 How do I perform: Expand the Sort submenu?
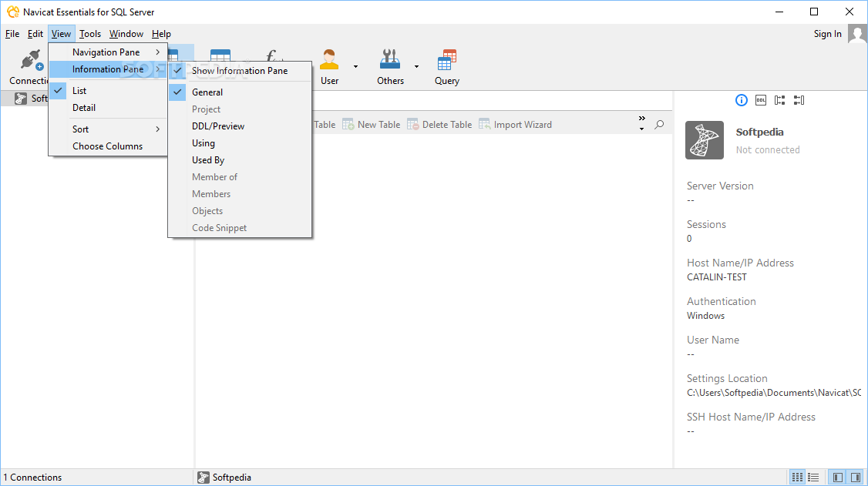pyautogui.click(x=108, y=129)
